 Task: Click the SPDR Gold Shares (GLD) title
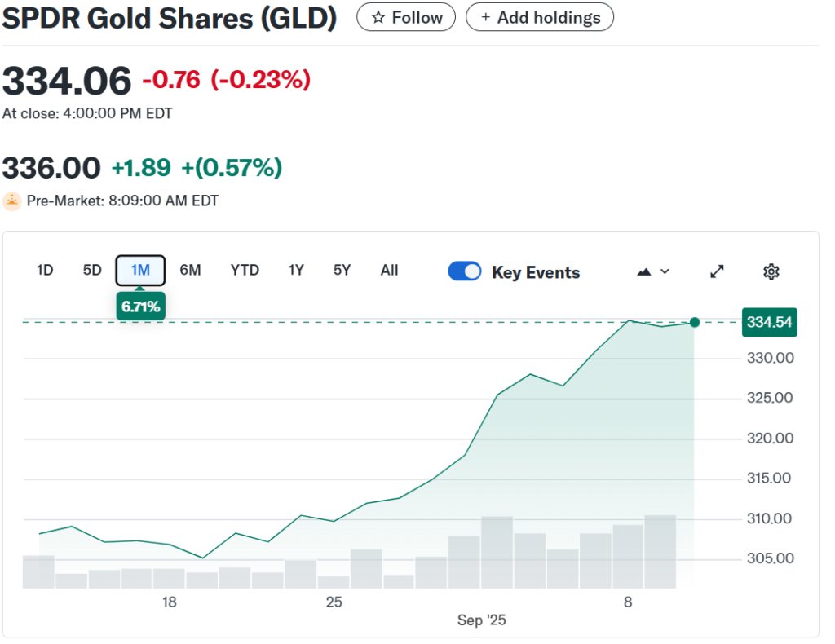click(x=170, y=18)
